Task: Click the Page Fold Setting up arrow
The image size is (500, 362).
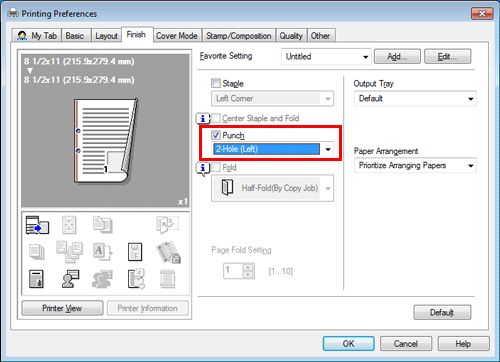Action: (x=248, y=267)
